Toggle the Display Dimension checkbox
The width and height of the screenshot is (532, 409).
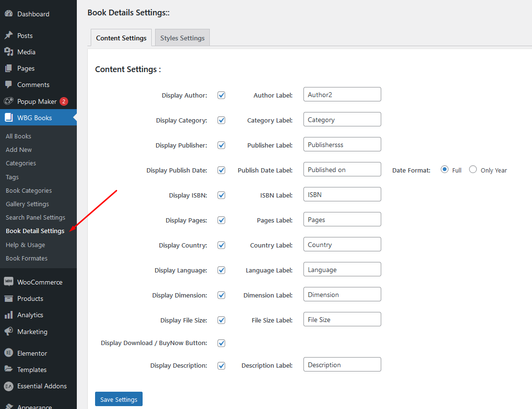click(221, 295)
